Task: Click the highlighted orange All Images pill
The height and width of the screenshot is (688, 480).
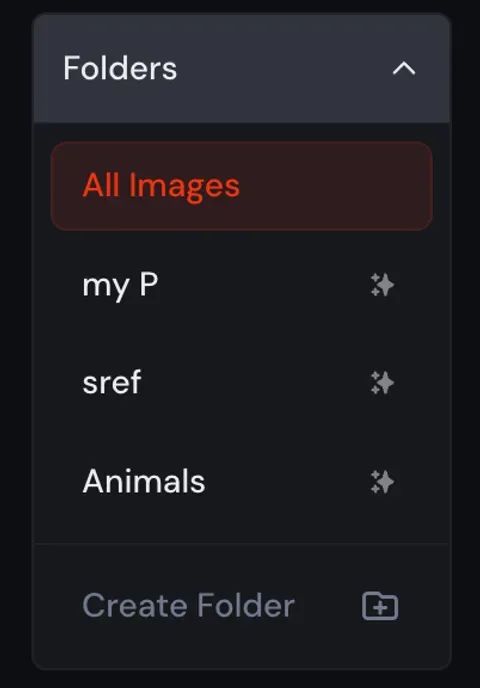Action: tap(242, 186)
